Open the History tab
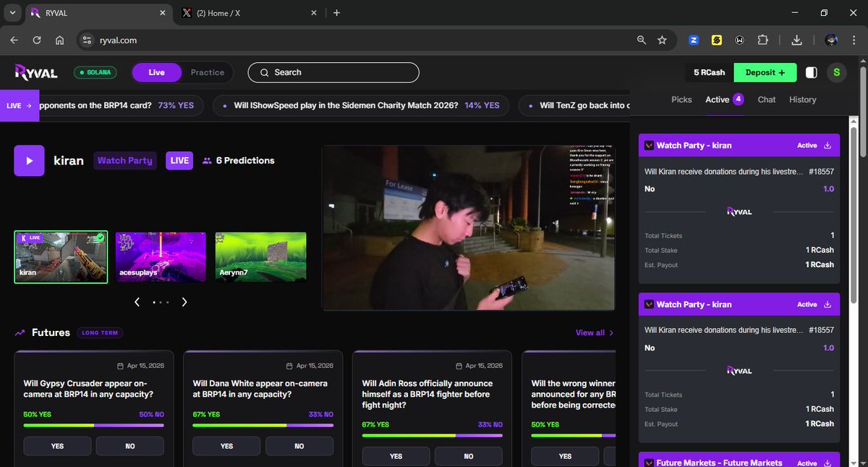The height and width of the screenshot is (467, 868). point(803,100)
